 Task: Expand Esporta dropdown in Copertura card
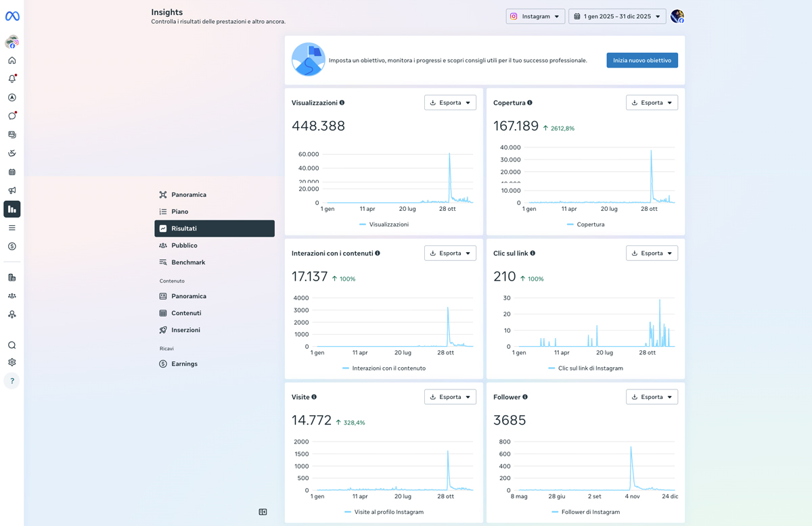pyautogui.click(x=652, y=103)
